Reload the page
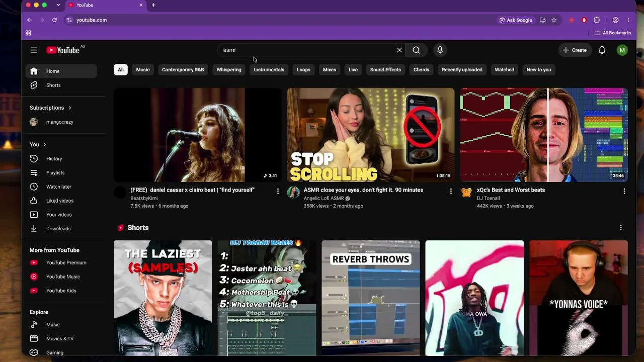Image resolution: width=644 pixels, height=362 pixels. click(54, 20)
